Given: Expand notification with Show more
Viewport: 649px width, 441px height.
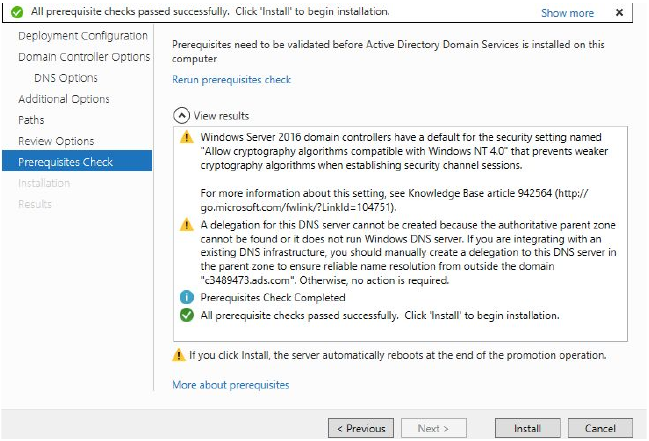Looking at the screenshot, I should (x=567, y=13).
